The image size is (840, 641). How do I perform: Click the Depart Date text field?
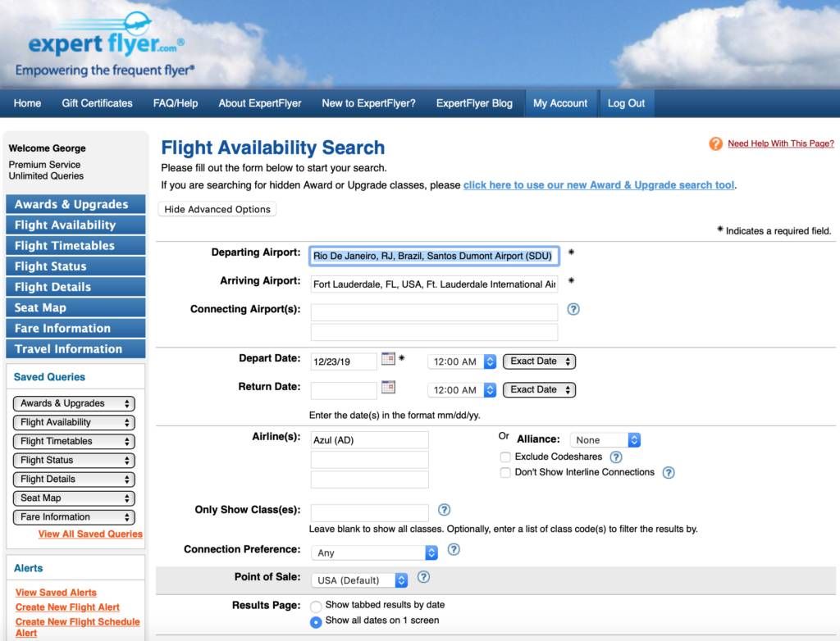[344, 361]
